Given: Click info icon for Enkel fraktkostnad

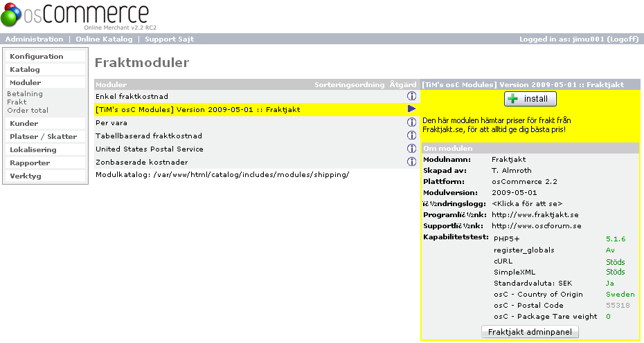Looking at the screenshot, I should 411,96.
